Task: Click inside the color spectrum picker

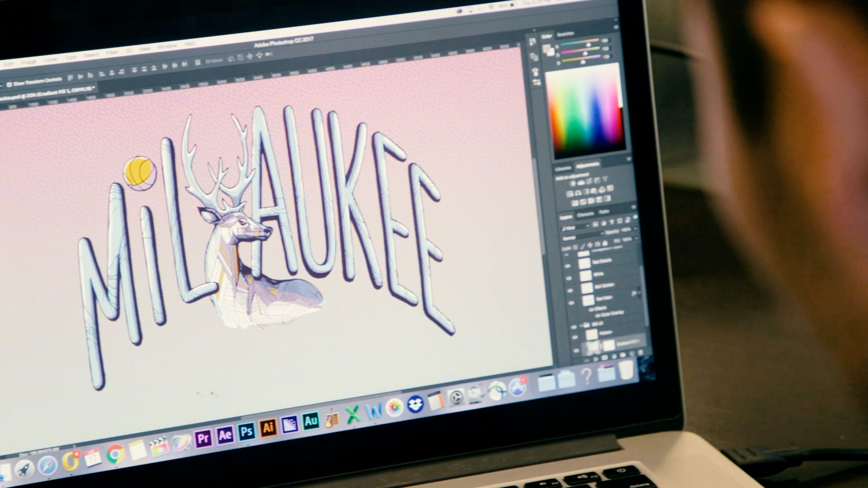Action: coord(586,115)
